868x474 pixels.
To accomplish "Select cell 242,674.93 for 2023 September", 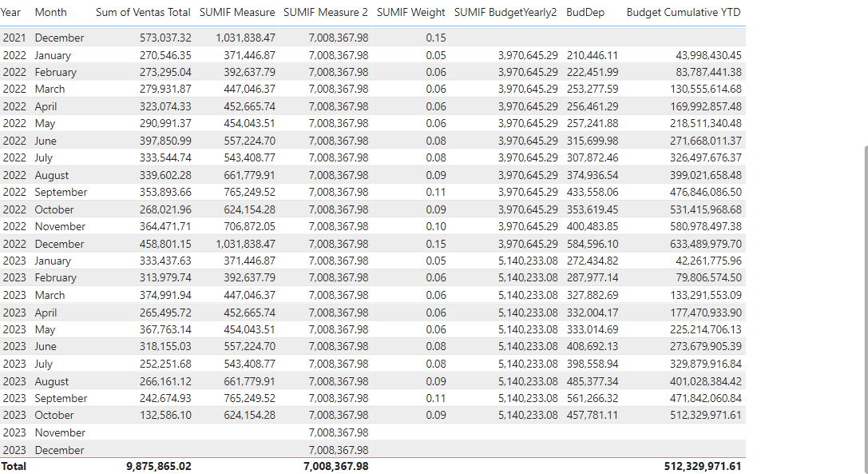I will (x=165, y=398).
